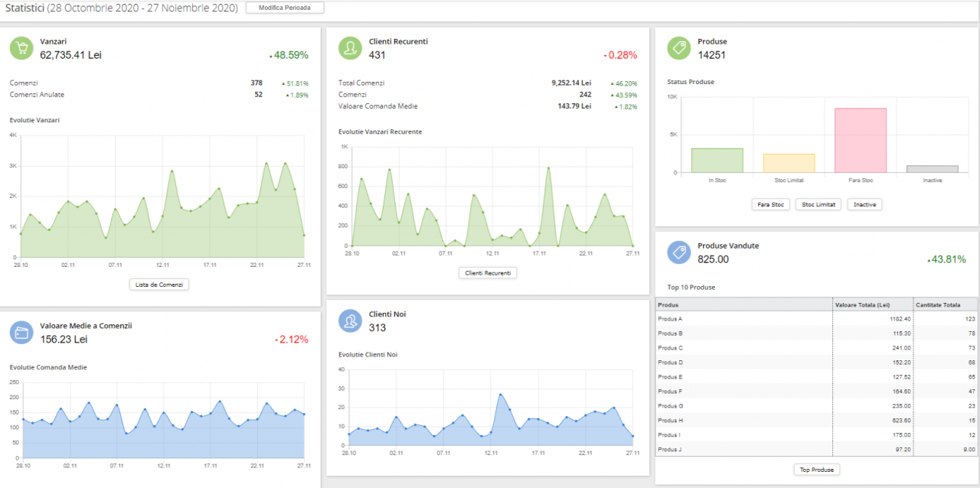Click the Clienti Recurenti user icon
This screenshot has width=980, height=488.
click(x=351, y=48)
